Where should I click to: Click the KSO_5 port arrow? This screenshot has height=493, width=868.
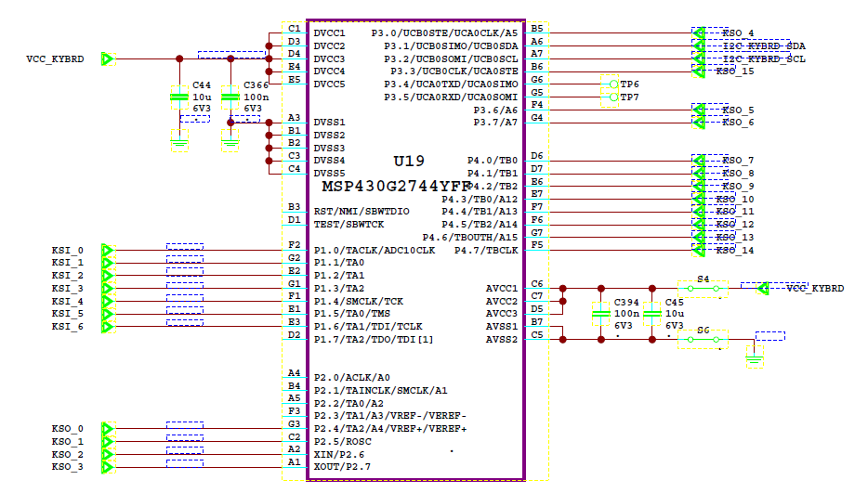coord(699,110)
